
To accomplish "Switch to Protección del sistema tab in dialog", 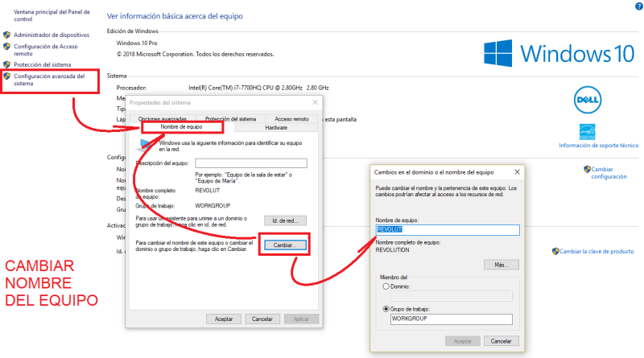I will click(x=230, y=118).
